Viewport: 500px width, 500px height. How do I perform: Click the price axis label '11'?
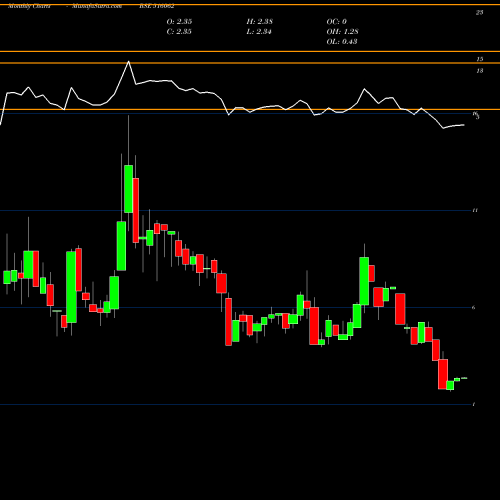click(475, 210)
